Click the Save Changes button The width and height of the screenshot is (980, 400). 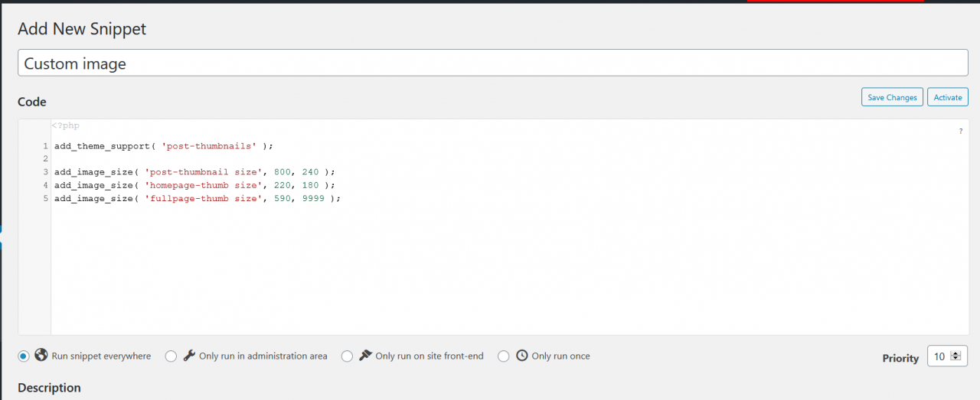click(x=892, y=97)
